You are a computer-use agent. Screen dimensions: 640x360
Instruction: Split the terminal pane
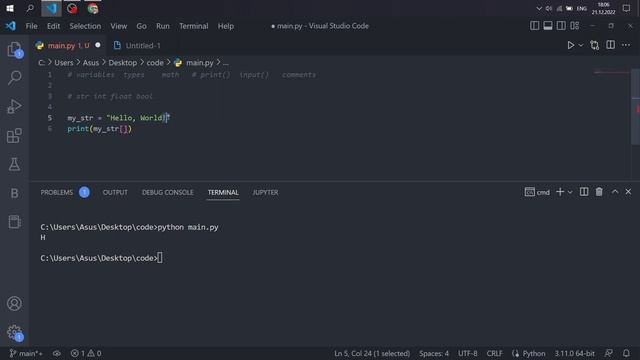(x=584, y=192)
